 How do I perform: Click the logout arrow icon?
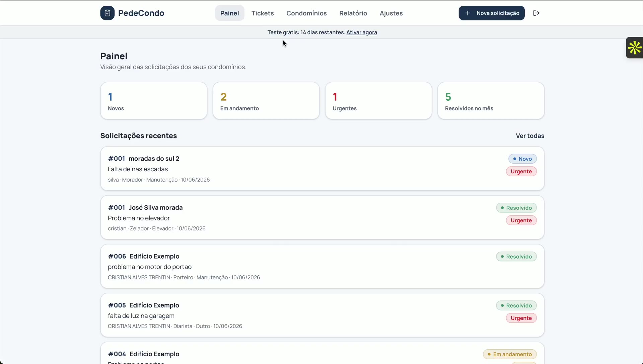[x=536, y=13]
